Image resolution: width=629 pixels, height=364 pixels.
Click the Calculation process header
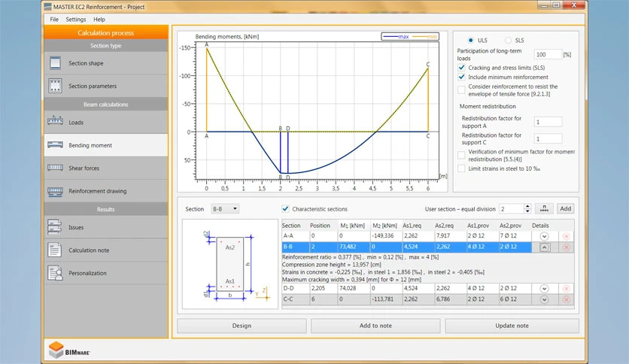pos(106,32)
